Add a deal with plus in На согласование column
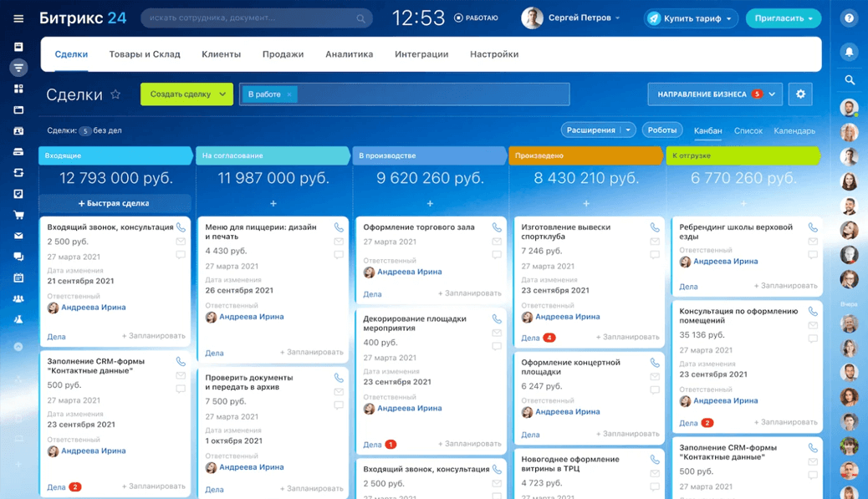 point(273,204)
